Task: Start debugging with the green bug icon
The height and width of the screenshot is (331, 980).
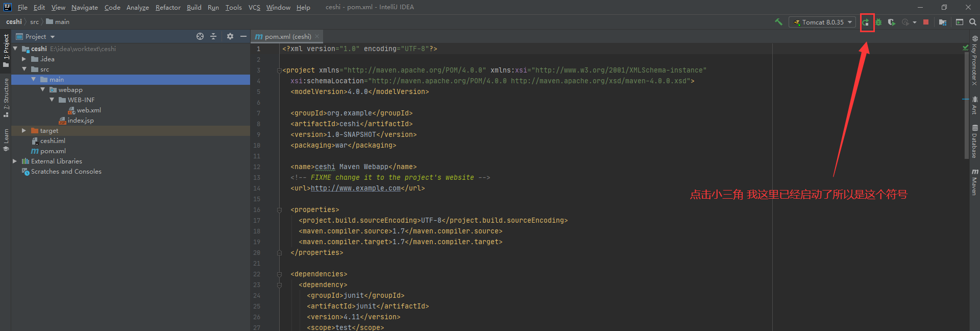Action: (x=878, y=22)
